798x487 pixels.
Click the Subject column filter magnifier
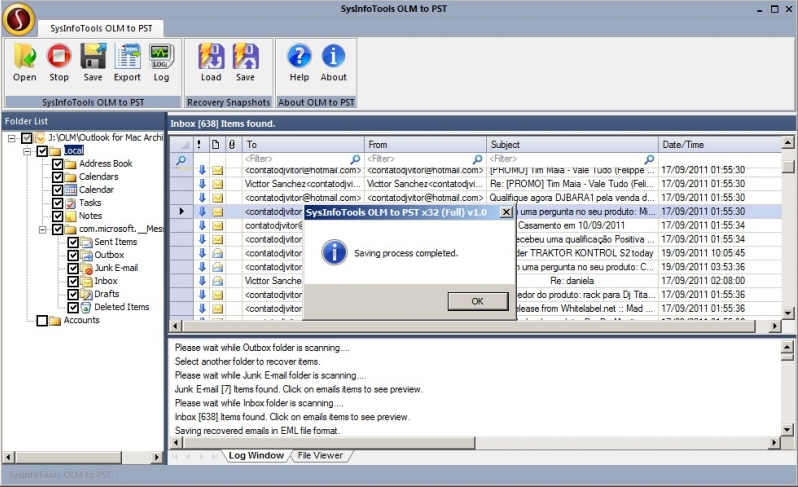(x=649, y=159)
